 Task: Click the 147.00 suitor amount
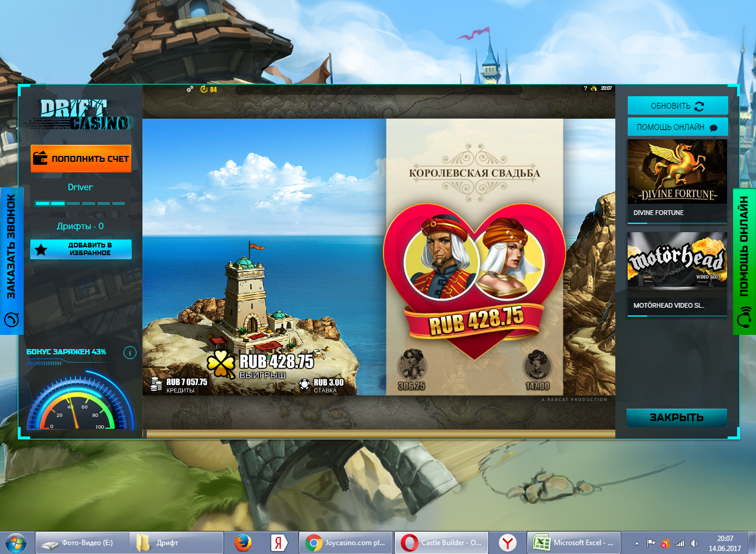[x=537, y=386]
